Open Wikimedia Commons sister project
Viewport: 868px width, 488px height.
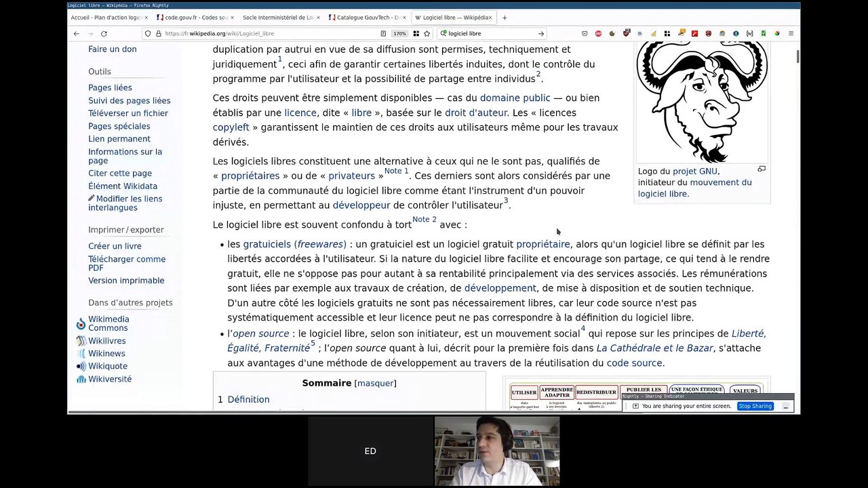pyautogui.click(x=108, y=323)
